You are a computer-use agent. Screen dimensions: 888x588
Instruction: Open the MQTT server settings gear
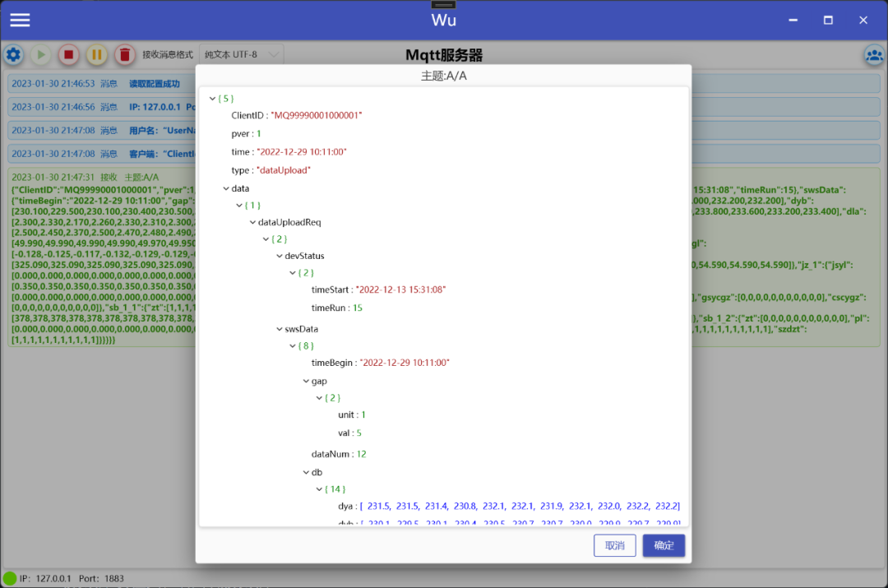coord(13,55)
